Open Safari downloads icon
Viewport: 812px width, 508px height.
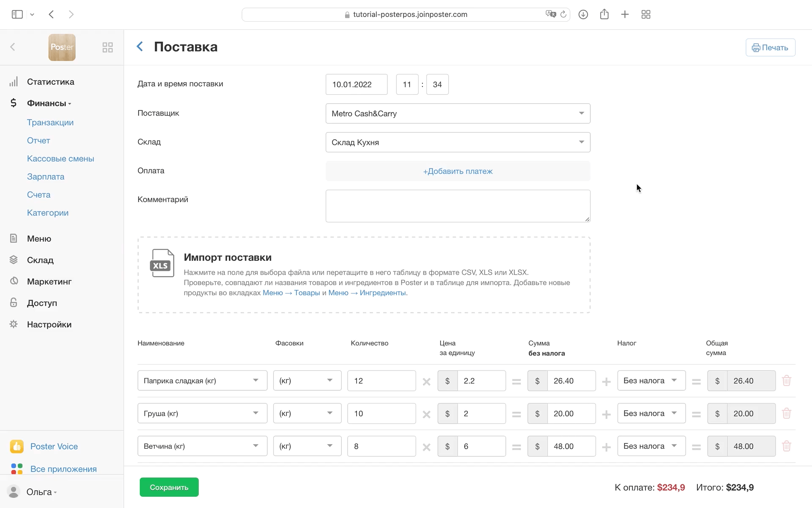(583, 14)
